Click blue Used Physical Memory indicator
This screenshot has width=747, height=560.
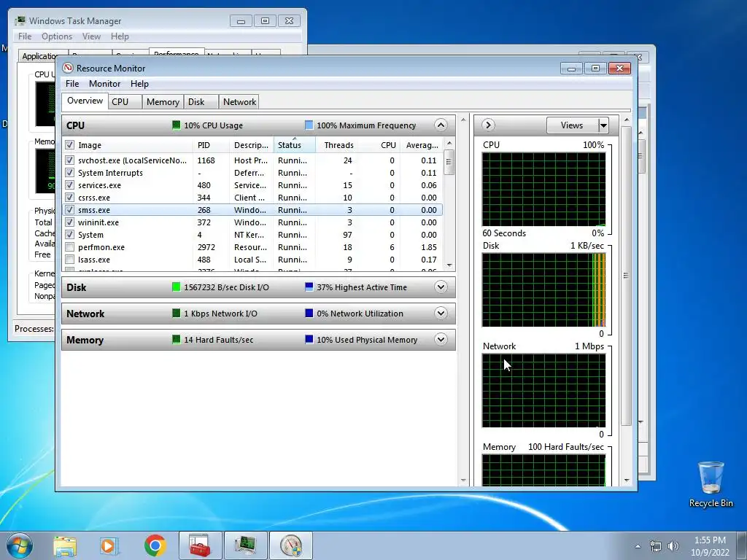pos(309,340)
